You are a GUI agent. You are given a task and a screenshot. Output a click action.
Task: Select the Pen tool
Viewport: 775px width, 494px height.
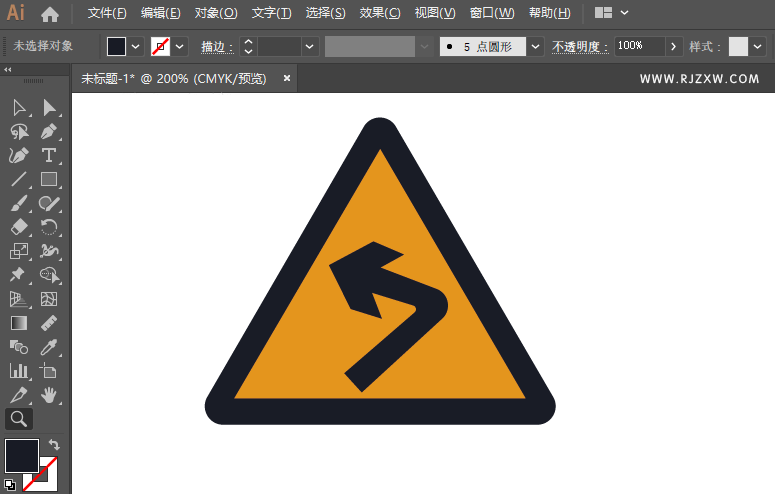(49, 132)
